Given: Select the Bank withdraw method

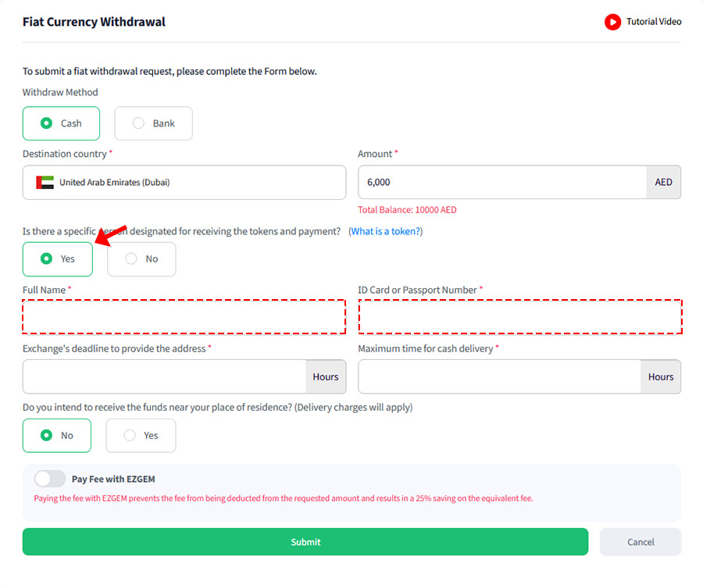Looking at the screenshot, I should click(153, 123).
